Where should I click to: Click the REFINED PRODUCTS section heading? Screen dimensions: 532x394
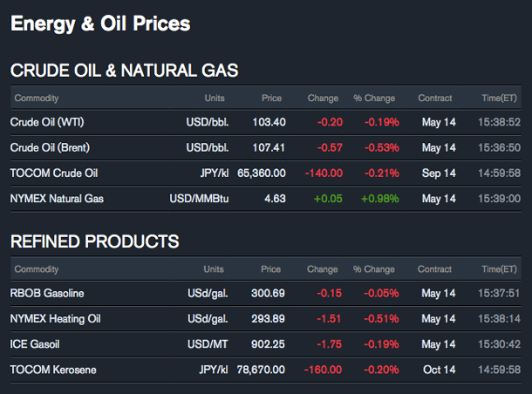click(95, 241)
